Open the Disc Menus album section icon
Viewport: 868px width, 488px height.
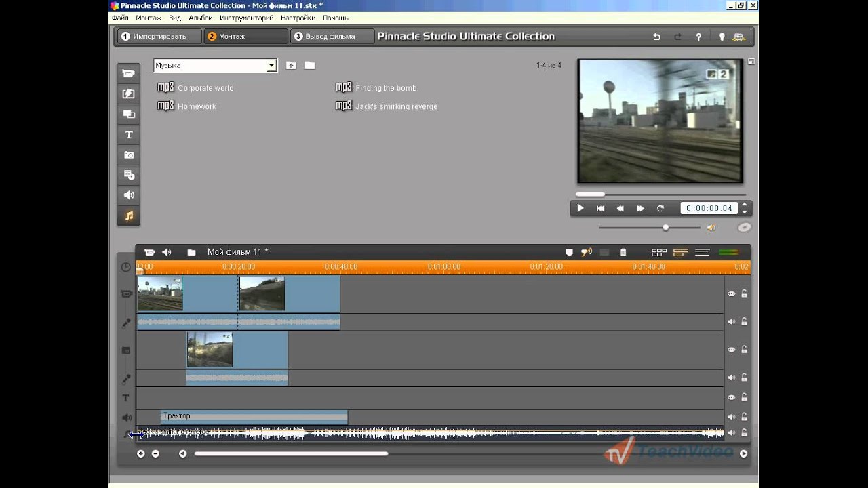pyautogui.click(x=128, y=175)
